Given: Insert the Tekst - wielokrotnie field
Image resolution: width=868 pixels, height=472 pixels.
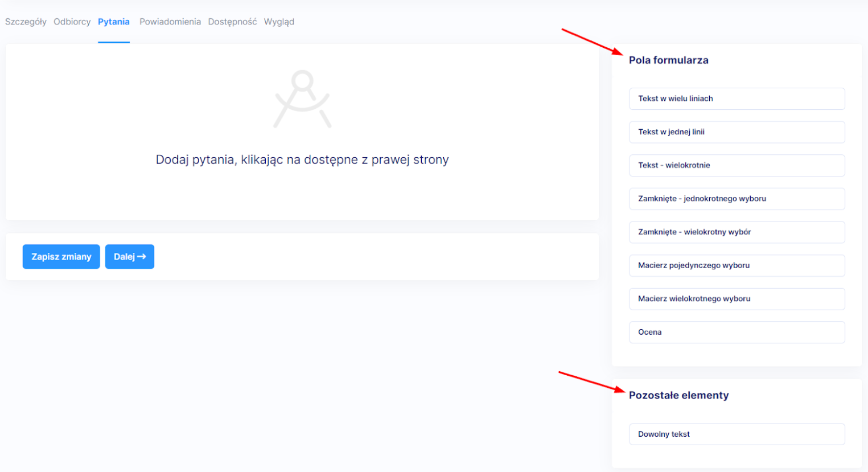Looking at the screenshot, I should coord(737,166).
